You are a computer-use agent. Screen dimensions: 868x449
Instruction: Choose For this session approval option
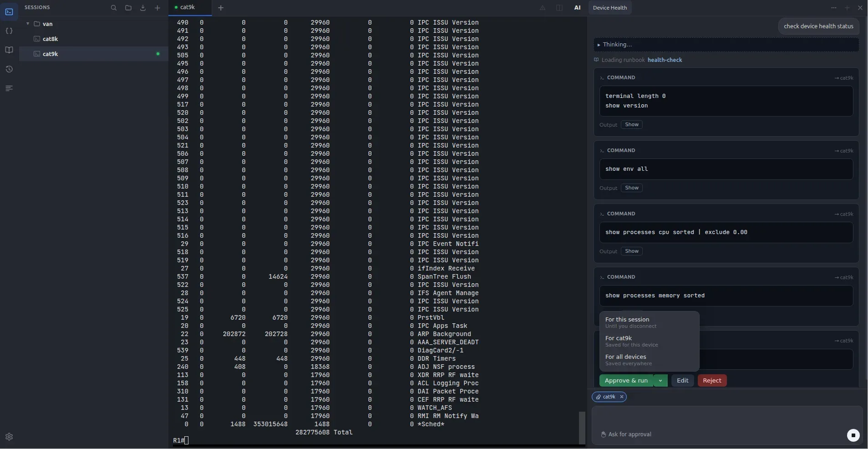tap(649, 322)
